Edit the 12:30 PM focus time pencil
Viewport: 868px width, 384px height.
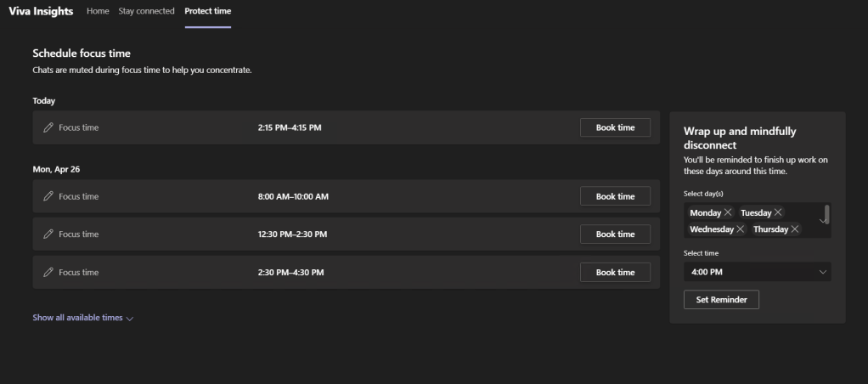[x=48, y=234]
